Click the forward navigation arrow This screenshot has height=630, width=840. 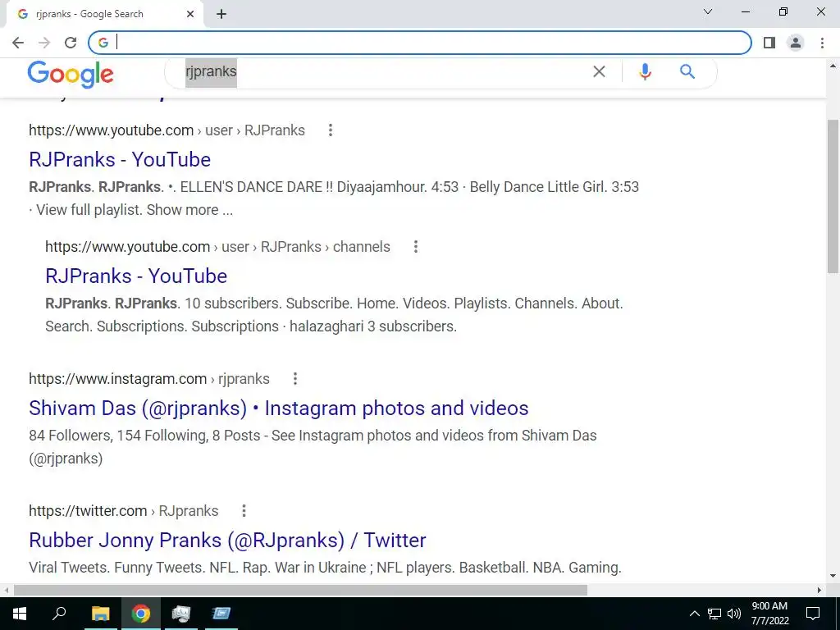44,43
